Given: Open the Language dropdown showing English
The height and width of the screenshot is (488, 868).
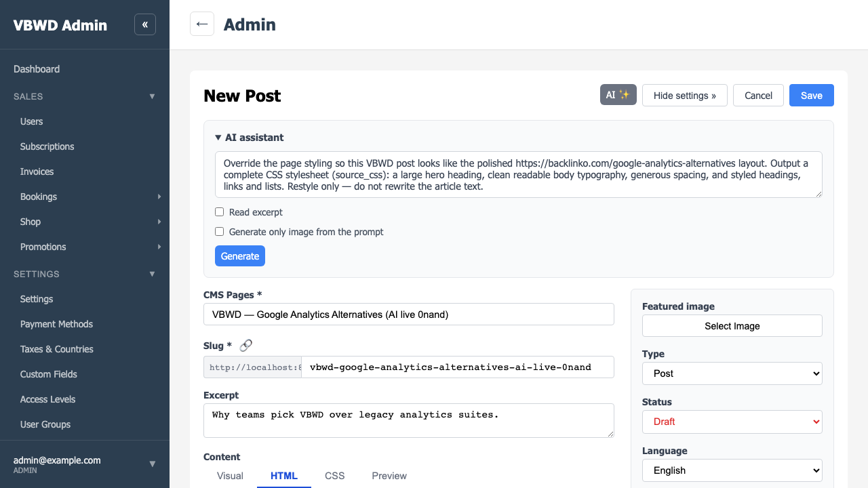Looking at the screenshot, I should [x=732, y=470].
